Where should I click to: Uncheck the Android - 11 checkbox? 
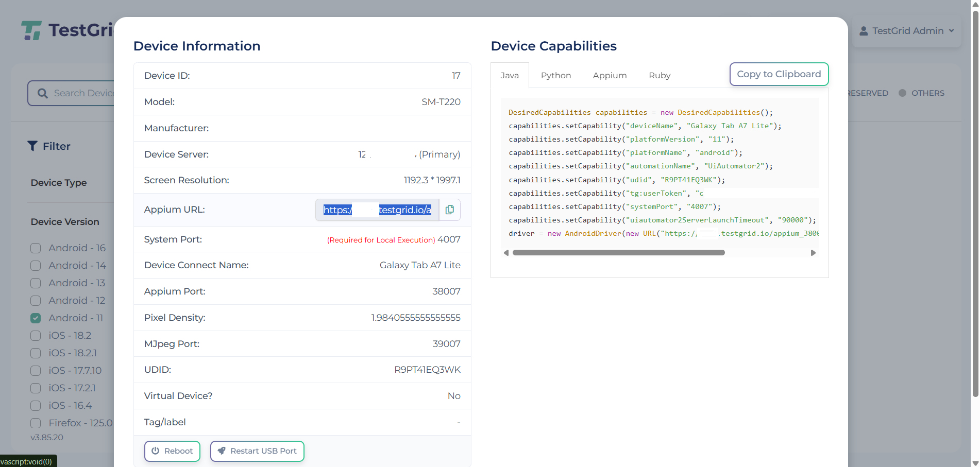[x=36, y=318]
